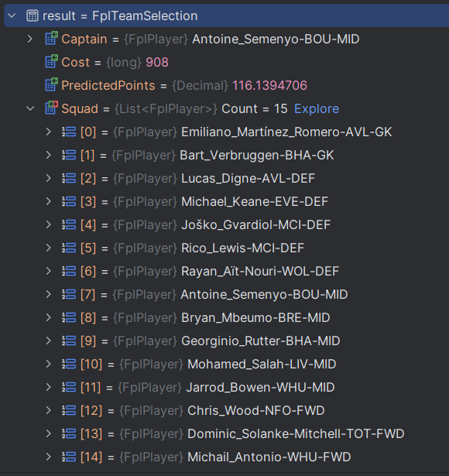Click the list element icon for [12]
Viewport: 449px width, 476px height.
pyautogui.click(x=69, y=410)
